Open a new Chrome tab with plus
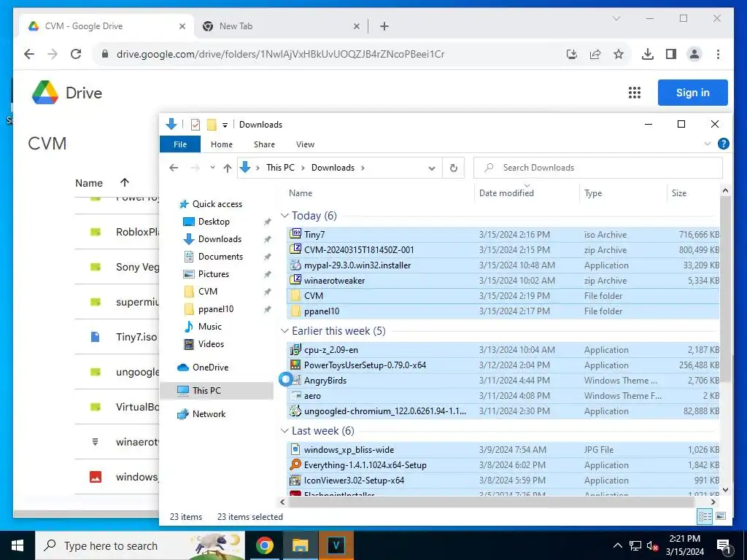The height and width of the screenshot is (560, 747). click(384, 26)
